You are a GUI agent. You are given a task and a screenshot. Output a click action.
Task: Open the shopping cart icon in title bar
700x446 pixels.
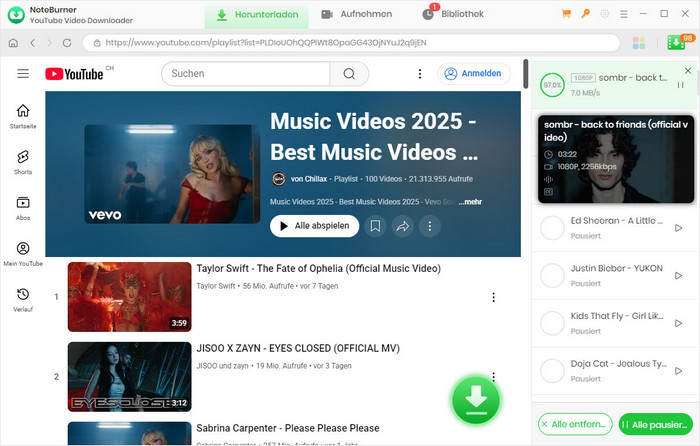[567, 14]
